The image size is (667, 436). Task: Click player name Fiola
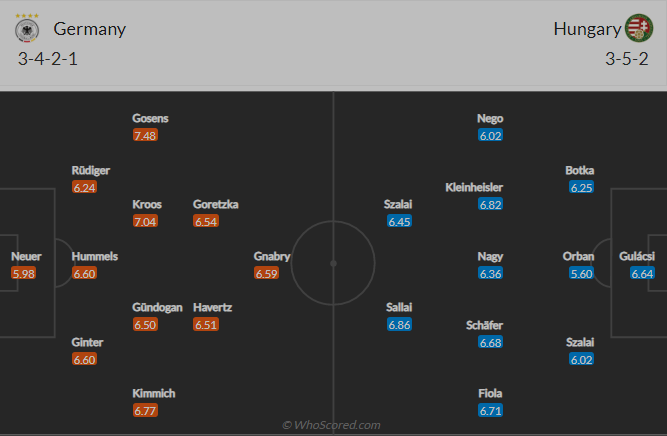(490, 393)
